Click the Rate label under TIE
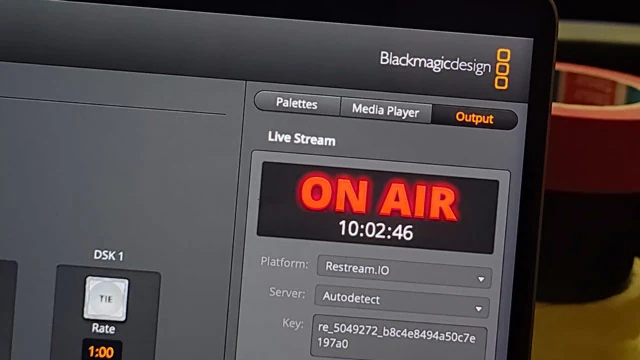 103,328
